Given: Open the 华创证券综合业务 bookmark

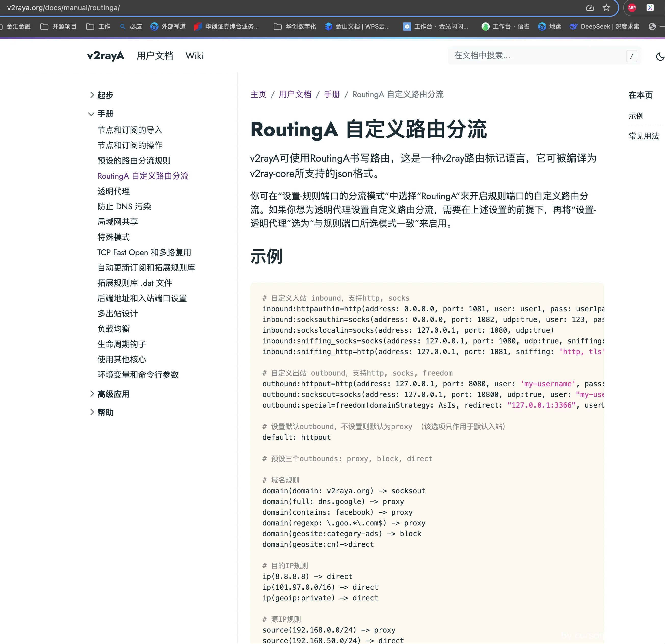Looking at the screenshot, I should [226, 27].
